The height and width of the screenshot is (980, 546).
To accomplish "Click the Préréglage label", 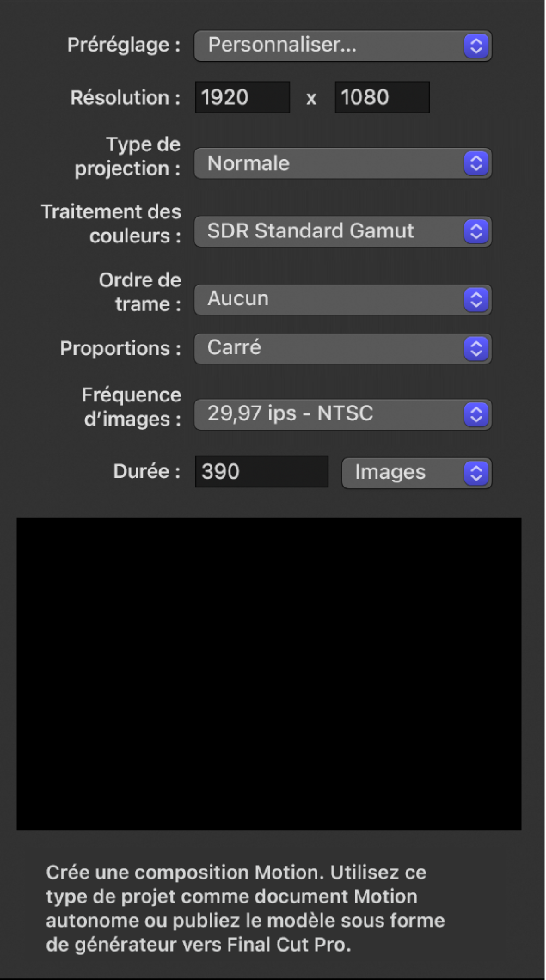I will coord(124,46).
